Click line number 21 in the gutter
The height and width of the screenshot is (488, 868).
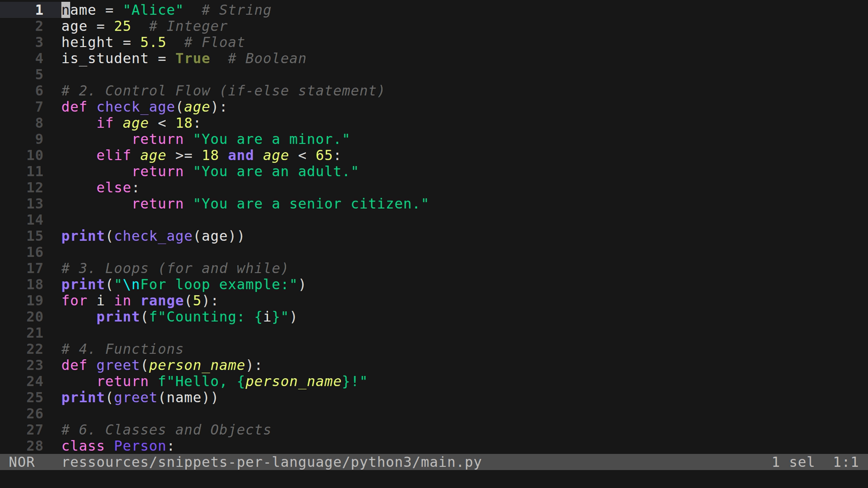(35, 333)
